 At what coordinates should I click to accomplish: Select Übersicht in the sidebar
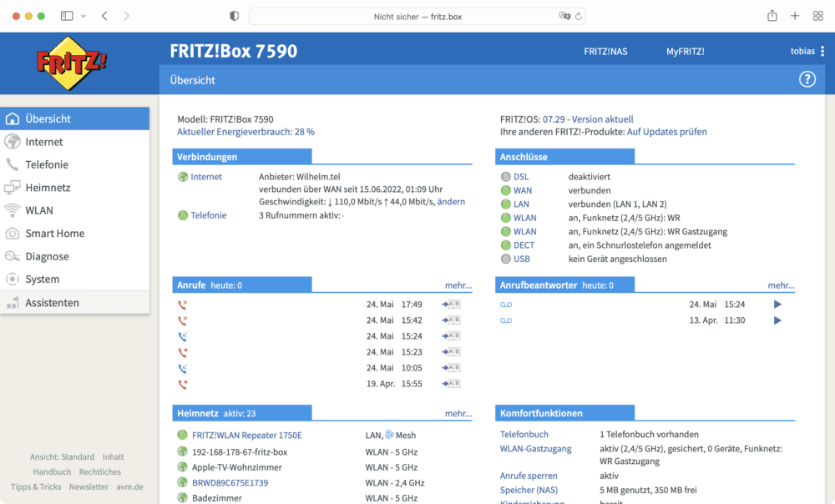click(x=74, y=118)
